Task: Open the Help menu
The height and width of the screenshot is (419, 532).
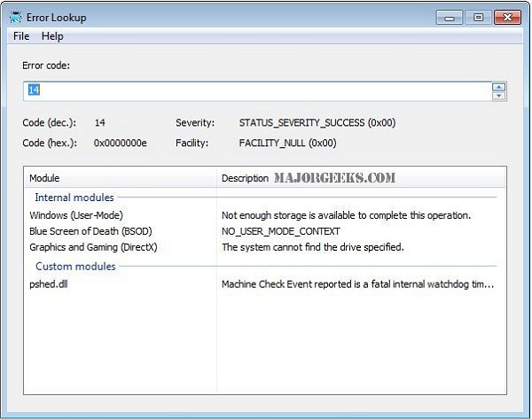Action: tap(52, 36)
